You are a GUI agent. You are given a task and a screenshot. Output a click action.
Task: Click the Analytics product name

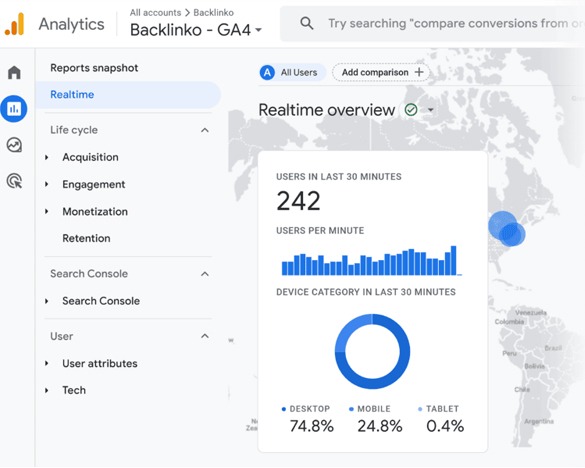72,25
